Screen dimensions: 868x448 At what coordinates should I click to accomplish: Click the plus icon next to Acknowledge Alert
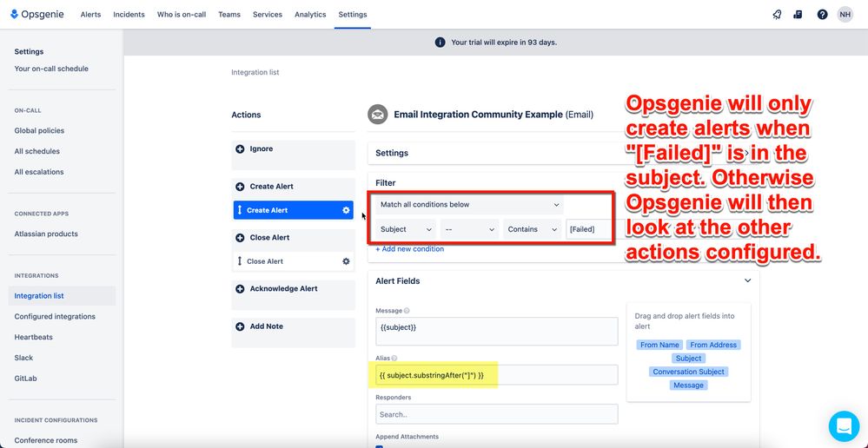click(240, 289)
